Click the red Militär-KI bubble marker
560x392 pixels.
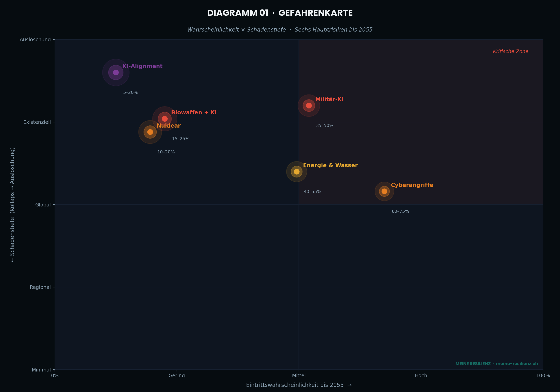309,106
